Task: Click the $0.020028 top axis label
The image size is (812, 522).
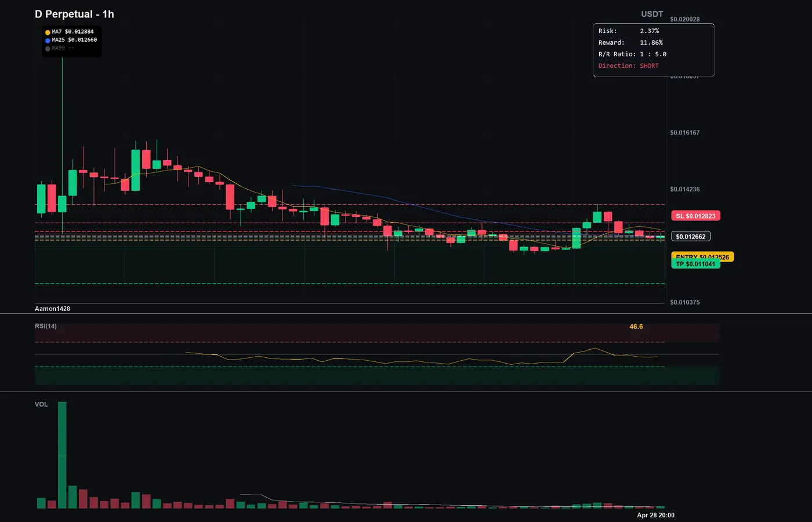Action: pyautogui.click(x=685, y=19)
